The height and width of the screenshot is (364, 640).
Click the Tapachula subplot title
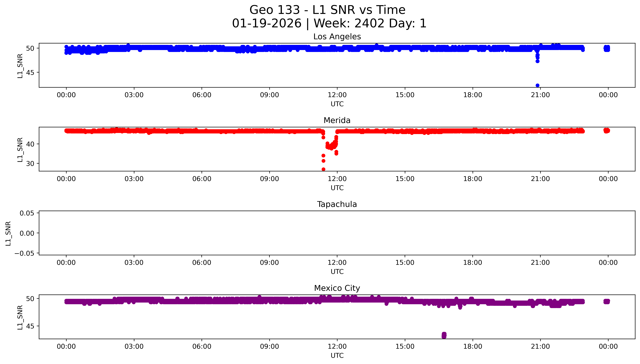(x=337, y=204)
